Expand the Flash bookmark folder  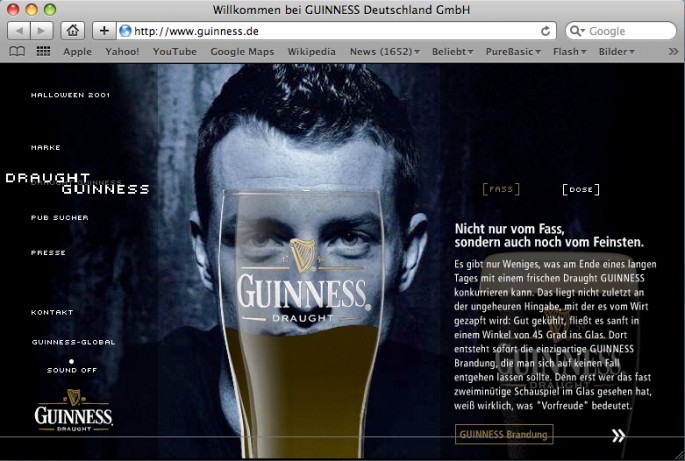570,52
